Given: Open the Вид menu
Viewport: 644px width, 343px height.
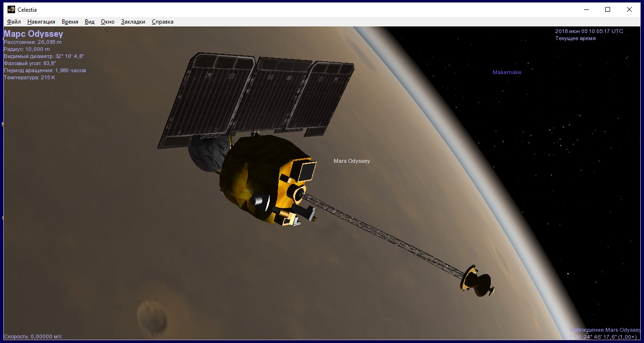Looking at the screenshot, I should click(x=90, y=22).
